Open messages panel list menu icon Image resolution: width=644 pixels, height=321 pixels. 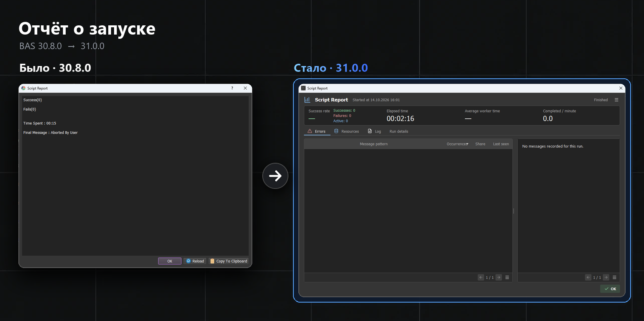(614, 277)
